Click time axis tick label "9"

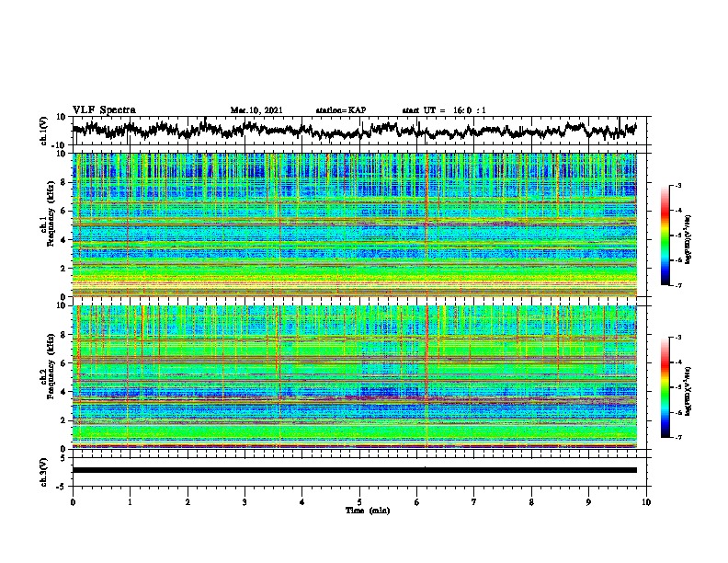tap(588, 502)
